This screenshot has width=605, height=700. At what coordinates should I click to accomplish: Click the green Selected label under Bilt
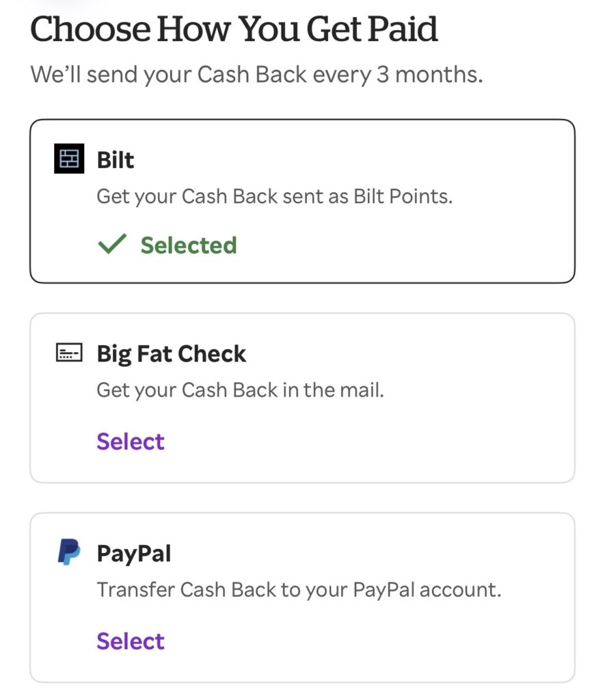(x=189, y=245)
